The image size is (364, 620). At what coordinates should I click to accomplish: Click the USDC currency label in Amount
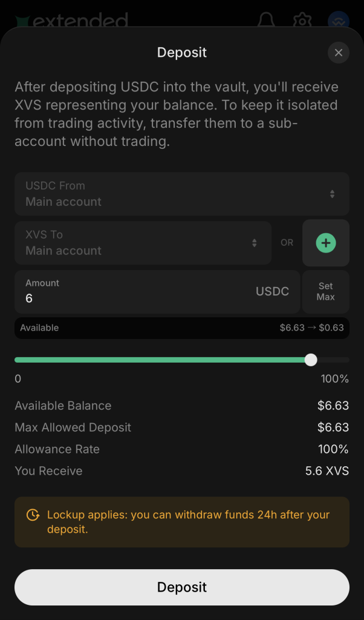[272, 291]
